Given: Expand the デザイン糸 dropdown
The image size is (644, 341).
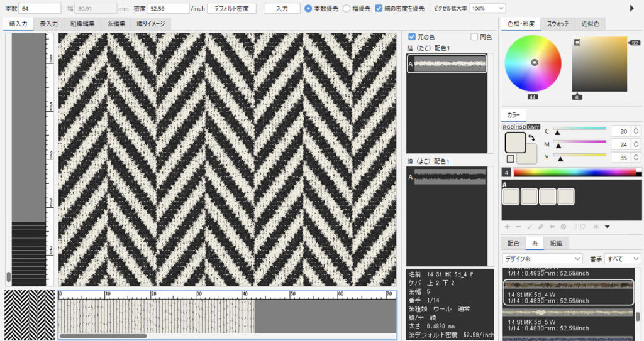Looking at the screenshot, I should tap(542, 259).
